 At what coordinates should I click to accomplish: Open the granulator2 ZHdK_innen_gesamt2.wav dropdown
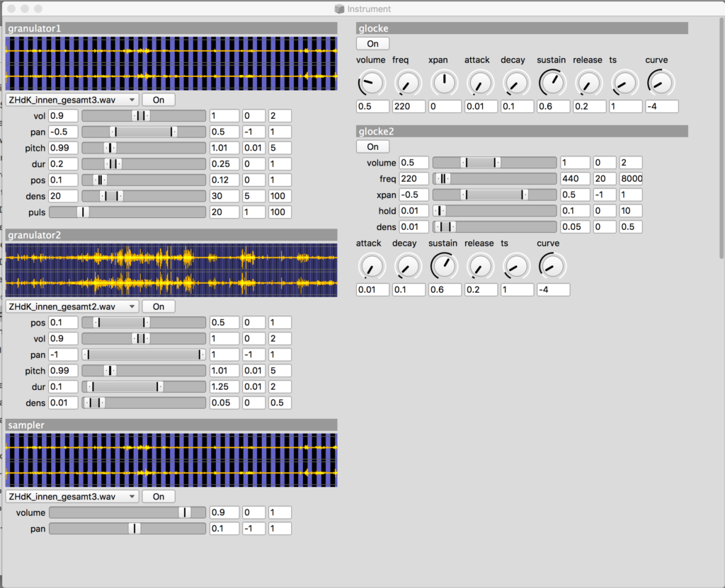coord(72,306)
